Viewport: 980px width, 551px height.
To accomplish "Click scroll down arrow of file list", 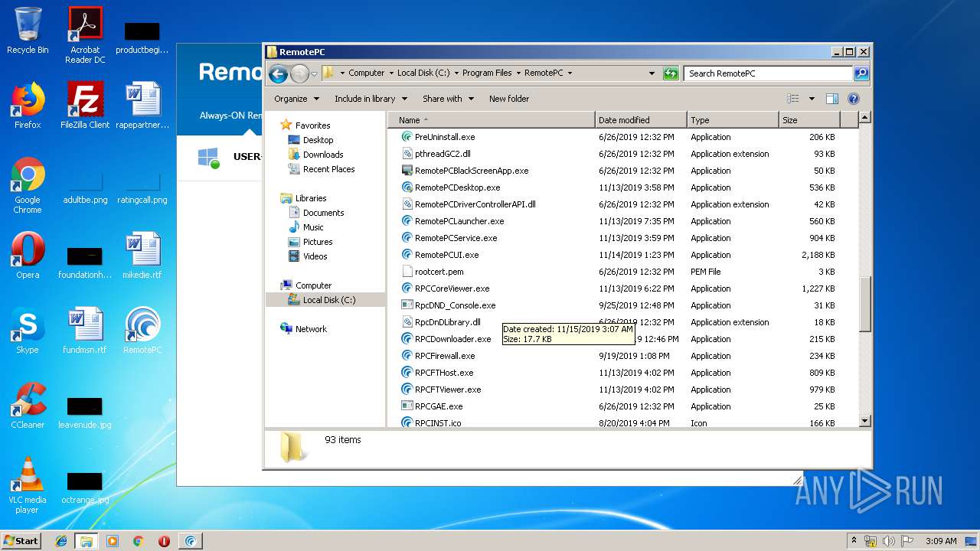I will coord(865,421).
